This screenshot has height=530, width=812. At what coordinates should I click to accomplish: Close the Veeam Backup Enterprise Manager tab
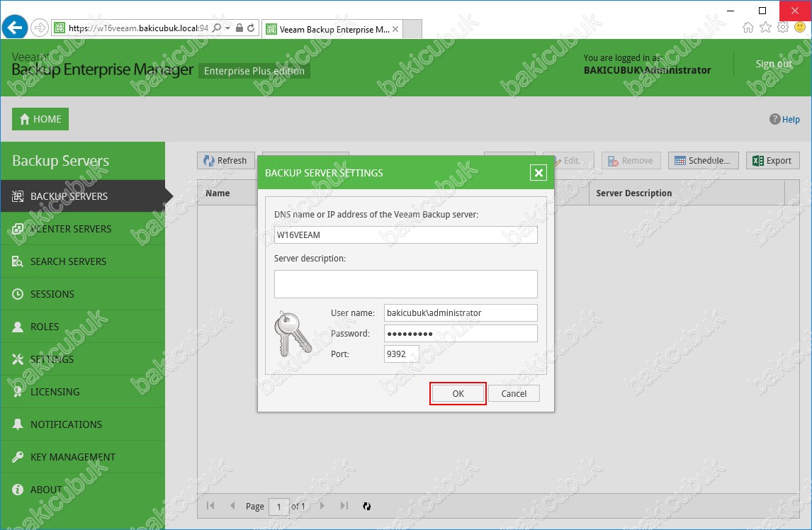[395, 30]
